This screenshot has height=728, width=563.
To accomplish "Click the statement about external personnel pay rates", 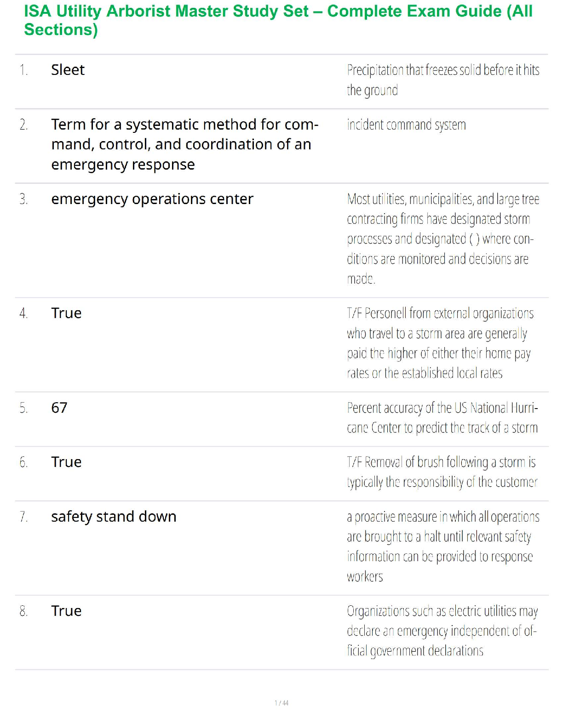I will (440, 343).
